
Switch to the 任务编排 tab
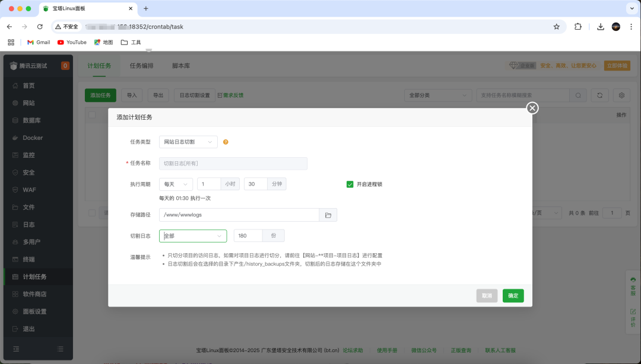pos(141,66)
